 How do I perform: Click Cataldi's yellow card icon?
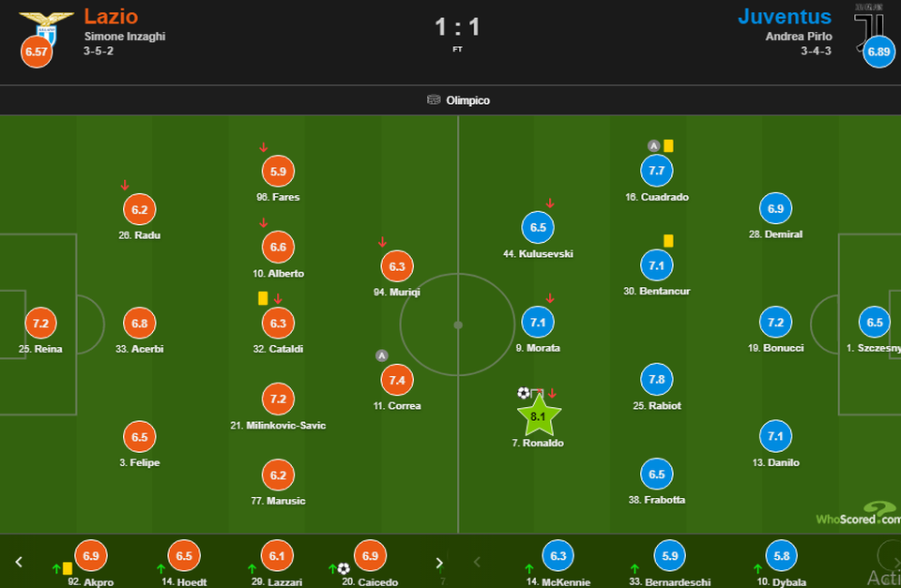(263, 297)
